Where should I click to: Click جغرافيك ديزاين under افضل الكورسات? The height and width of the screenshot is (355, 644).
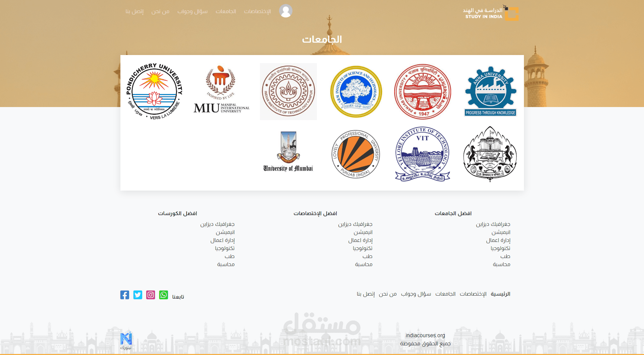(217, 224)
